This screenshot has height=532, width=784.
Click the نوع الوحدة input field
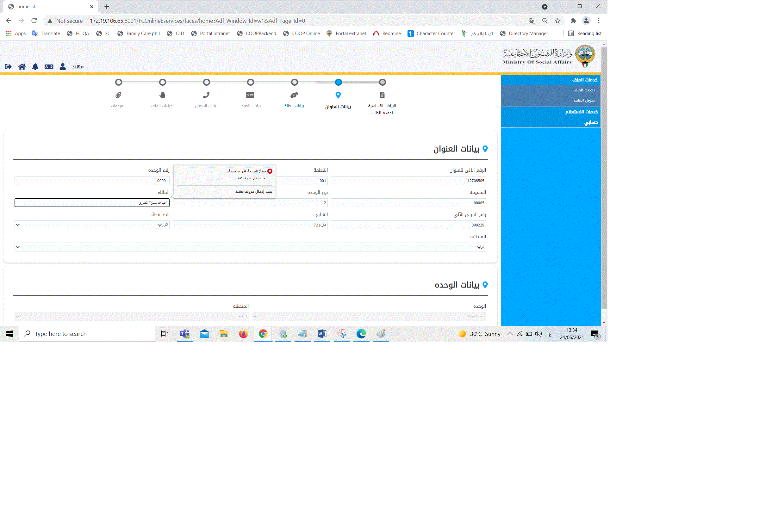[250, 203]
